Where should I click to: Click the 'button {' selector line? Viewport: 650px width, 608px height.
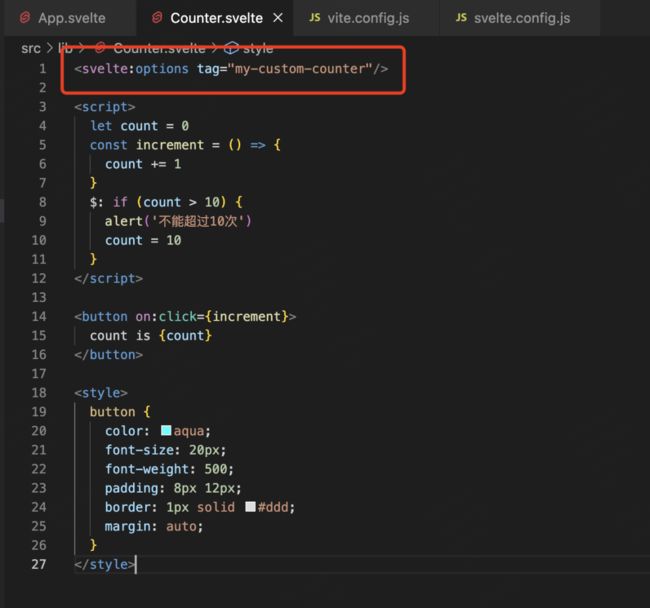click(120, 412)
